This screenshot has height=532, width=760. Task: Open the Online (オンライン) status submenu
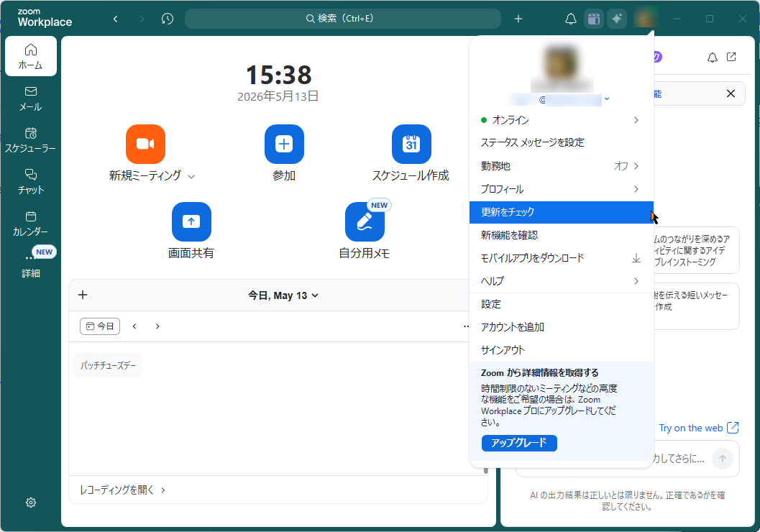[x=562, y=119]
